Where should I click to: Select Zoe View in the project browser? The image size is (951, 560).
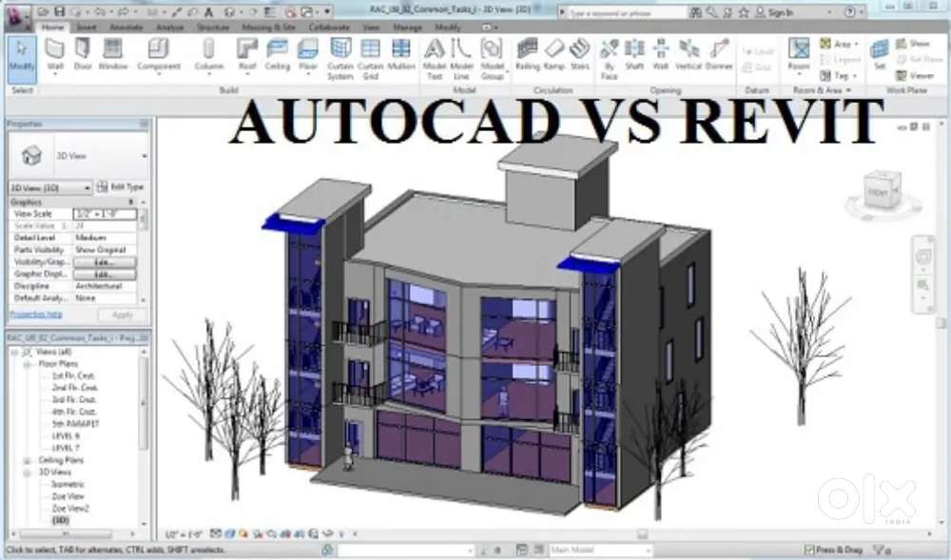pyautogui.click(x=68, y=496)
